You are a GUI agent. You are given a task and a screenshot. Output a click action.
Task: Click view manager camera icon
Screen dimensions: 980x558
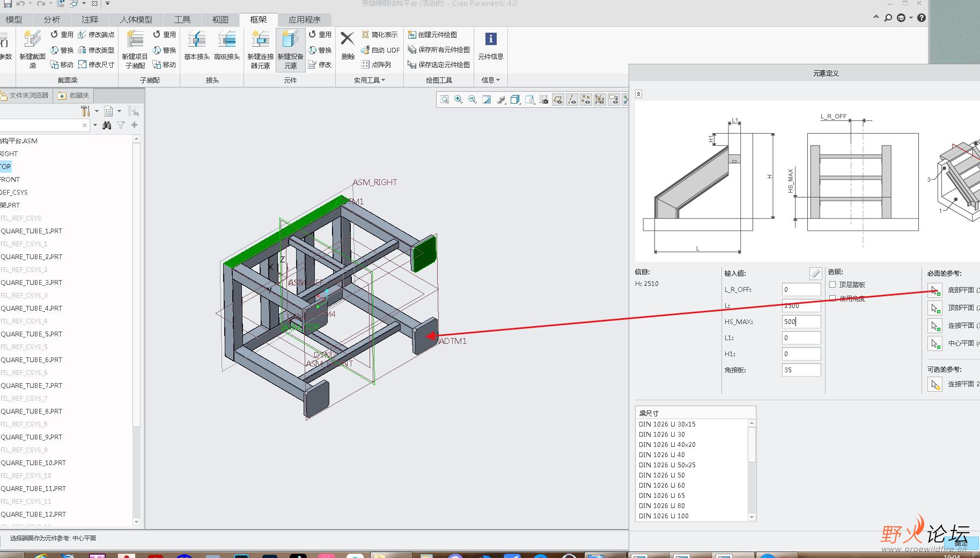click(x=544, y=99)
